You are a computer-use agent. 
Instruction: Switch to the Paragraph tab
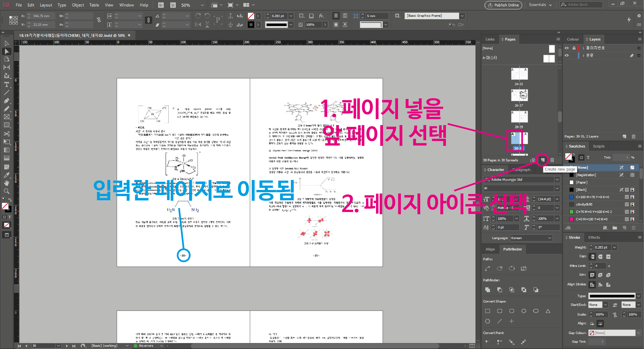coord(521,170)
